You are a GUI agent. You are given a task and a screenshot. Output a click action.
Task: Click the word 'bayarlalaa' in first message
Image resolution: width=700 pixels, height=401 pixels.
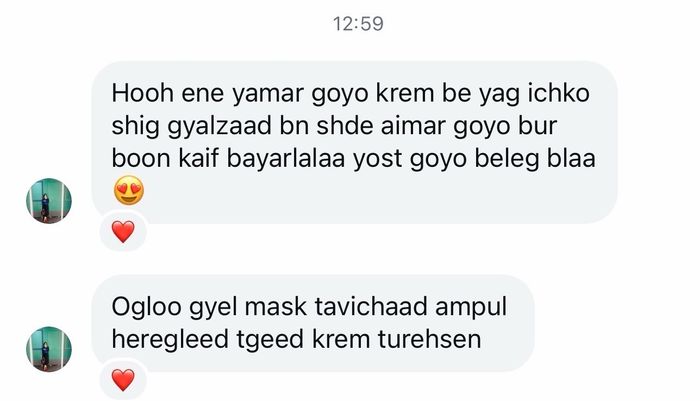286,160
